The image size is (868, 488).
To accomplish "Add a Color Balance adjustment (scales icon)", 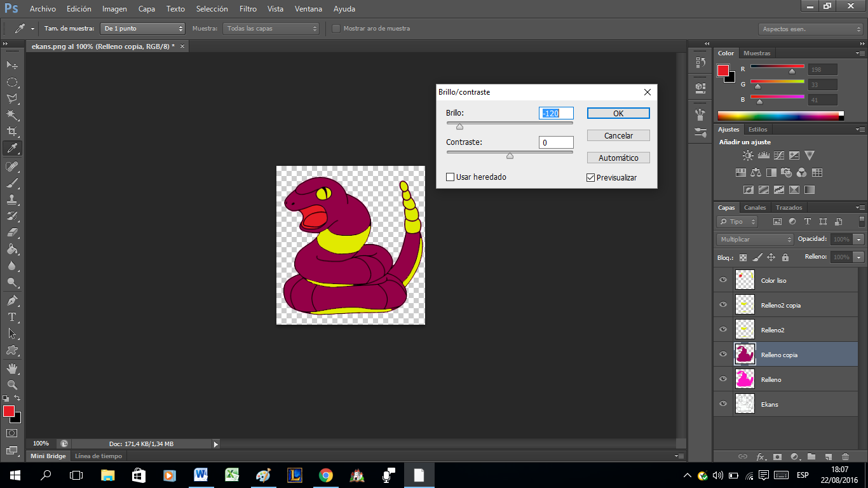I will click(756, 172).
